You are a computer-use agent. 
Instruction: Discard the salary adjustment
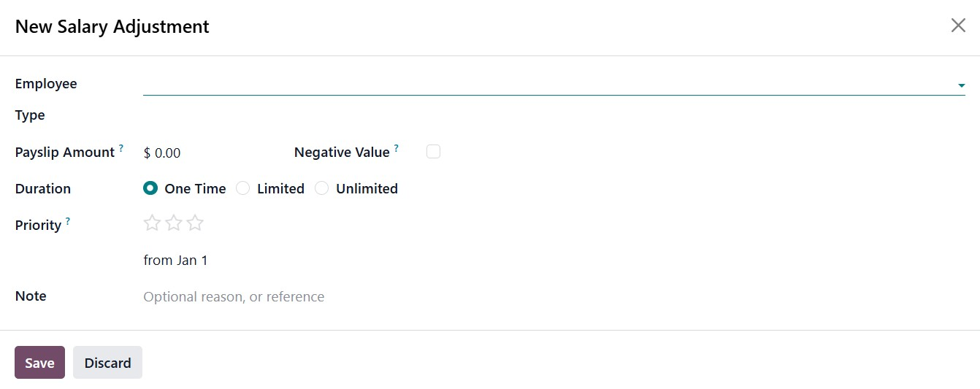(107, 363)
